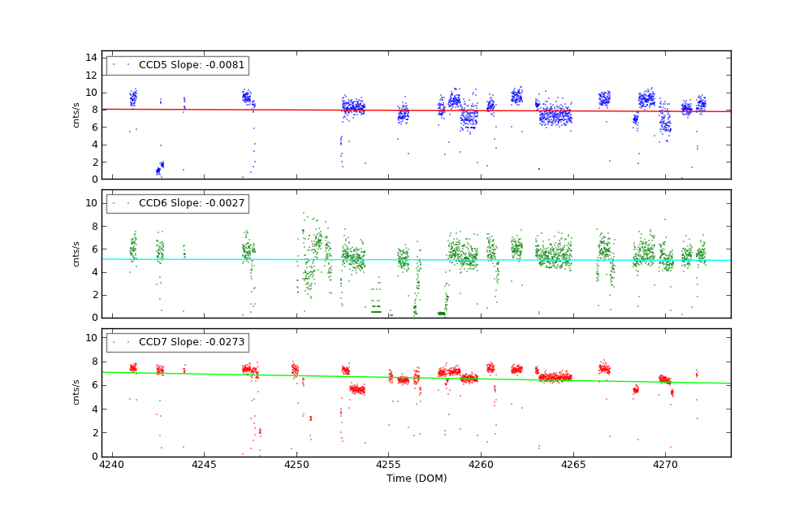812x507 pixels.
Task: Click the 4240 x-axis tick label
Action: [112, 465]
